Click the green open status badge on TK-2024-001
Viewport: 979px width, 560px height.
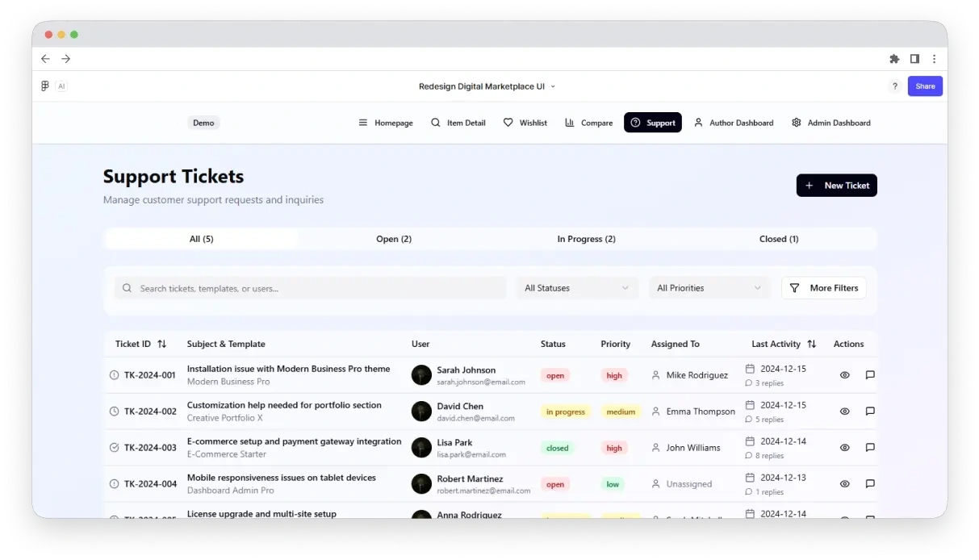(x=556, y=375)
